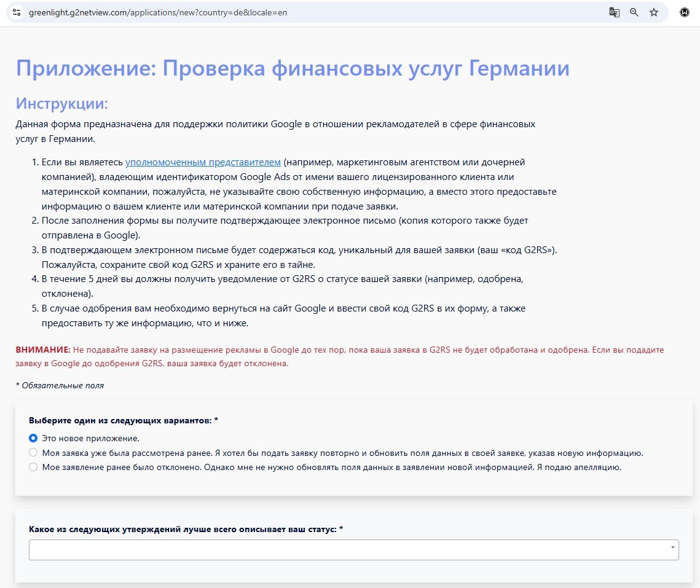The width and height of the screenshot is (700, 588).
Task: Click the red 'ВНИМАНИЕ:' warning label
Action: [x=43, y=350]
